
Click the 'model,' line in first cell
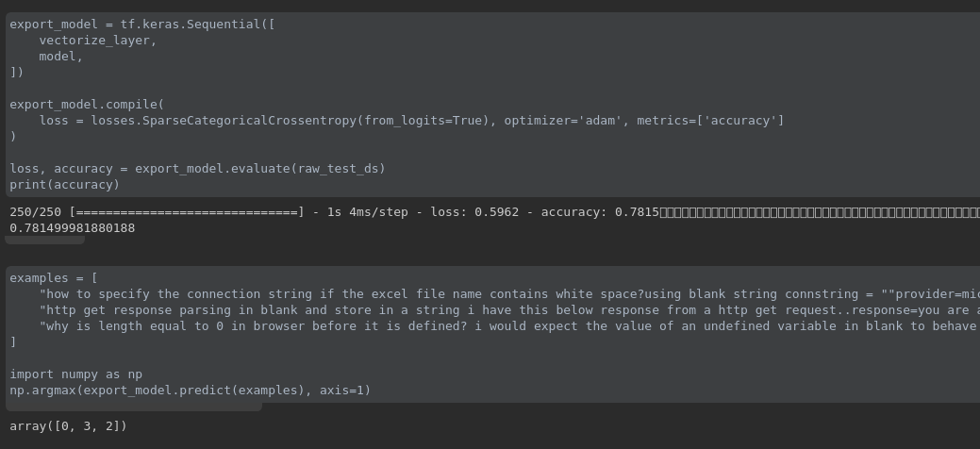click(60, 57)
